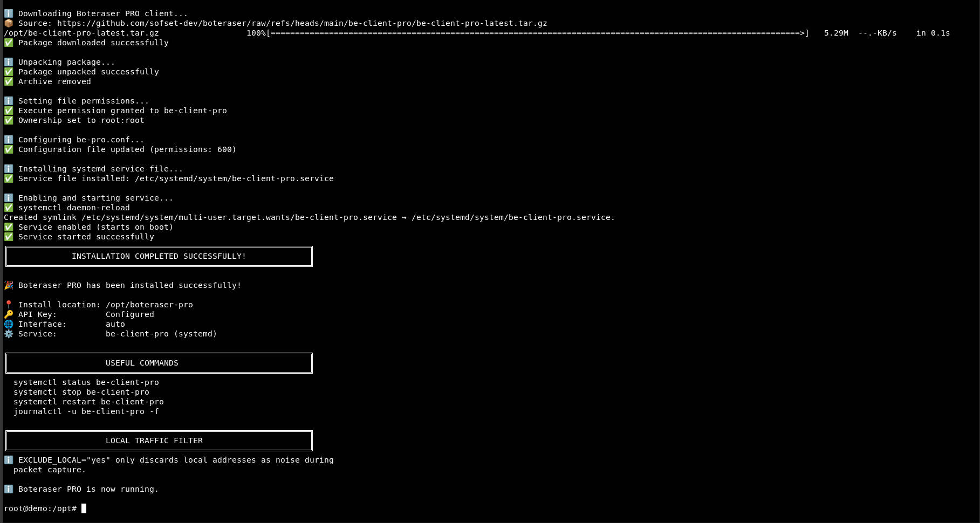Screen dimensions: 980x523
Task: Click the checkmark beside "Configuration file updated"
Action: (x=9, y=149)
